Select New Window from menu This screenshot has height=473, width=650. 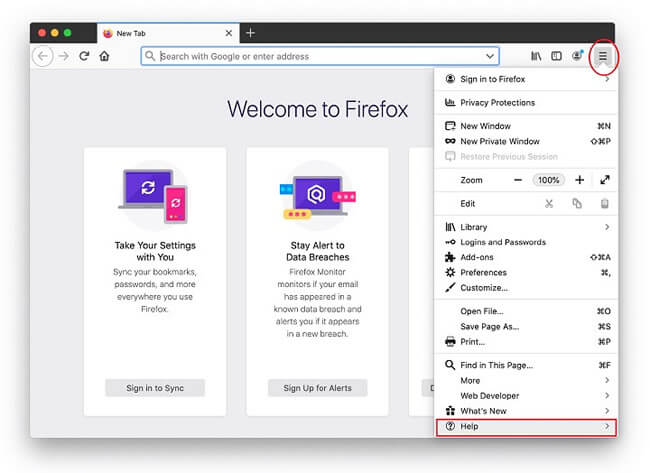526,126
